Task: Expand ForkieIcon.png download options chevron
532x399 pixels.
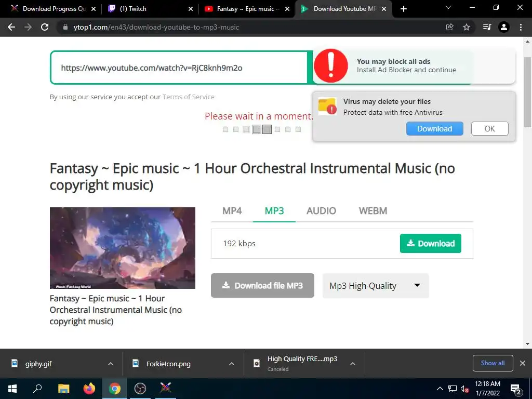Action: tap(232, 364)
